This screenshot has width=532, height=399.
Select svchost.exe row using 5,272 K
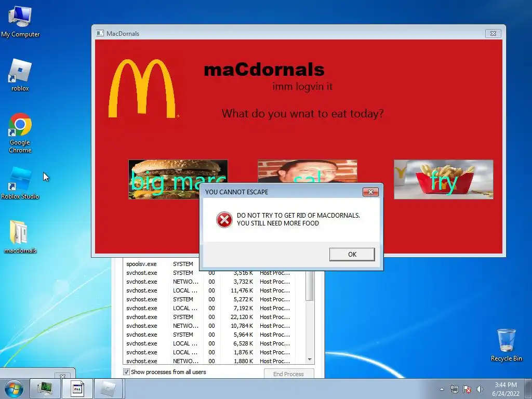[x=214, y=299]
